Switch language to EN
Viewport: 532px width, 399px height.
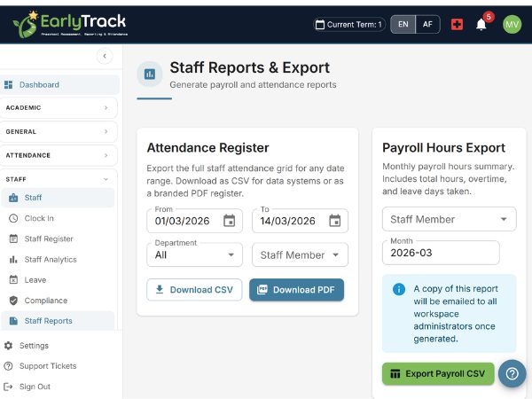click(x=403, y=25)
